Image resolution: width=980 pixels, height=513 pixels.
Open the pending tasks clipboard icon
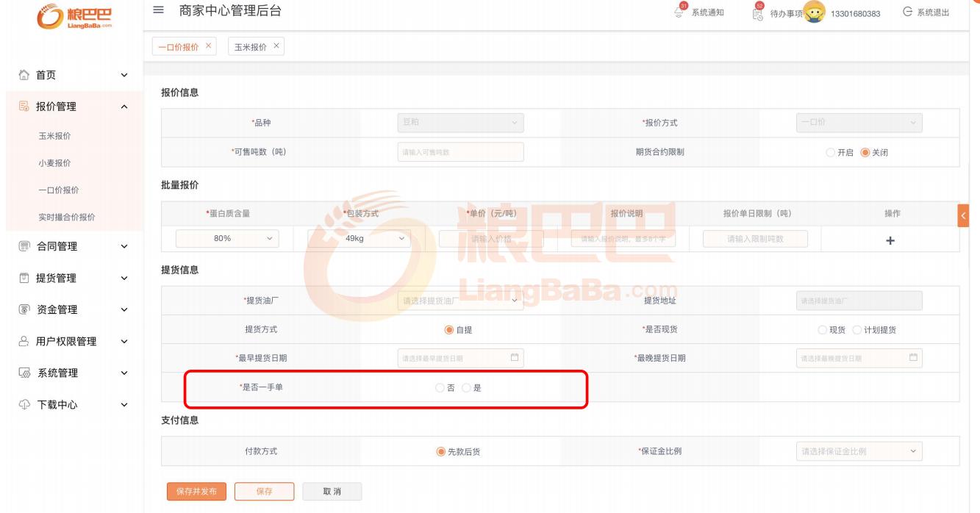click(x=758, y=12)
